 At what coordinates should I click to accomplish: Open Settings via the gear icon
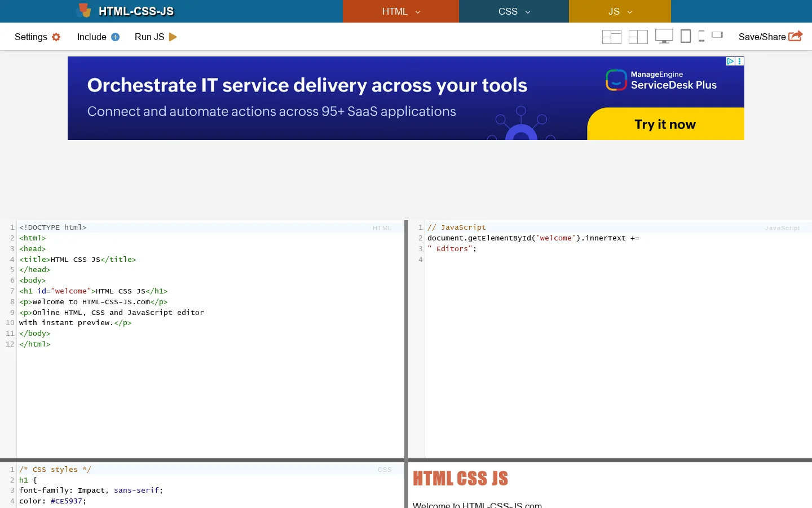tap(56, 37)
